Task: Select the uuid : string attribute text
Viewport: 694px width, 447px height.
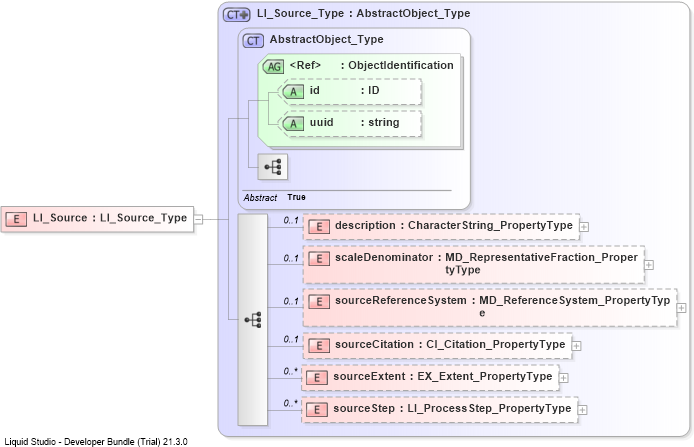Action: [354, 123]
